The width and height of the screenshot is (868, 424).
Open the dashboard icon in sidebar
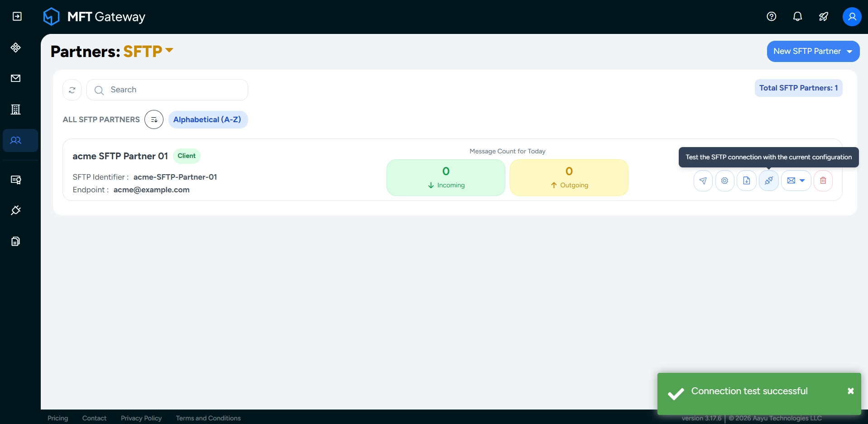tap(16, 48)
